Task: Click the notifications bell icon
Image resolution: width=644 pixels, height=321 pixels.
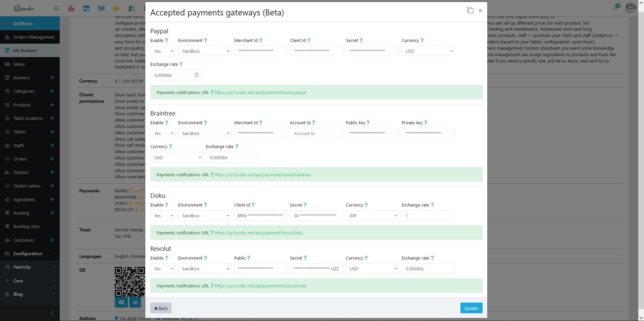Action: (615, 8)
